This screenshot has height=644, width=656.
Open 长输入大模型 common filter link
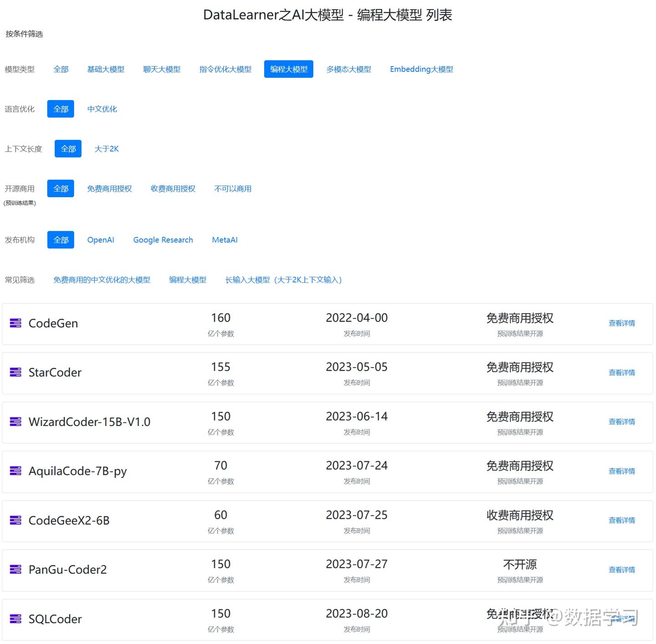(283, 280)
